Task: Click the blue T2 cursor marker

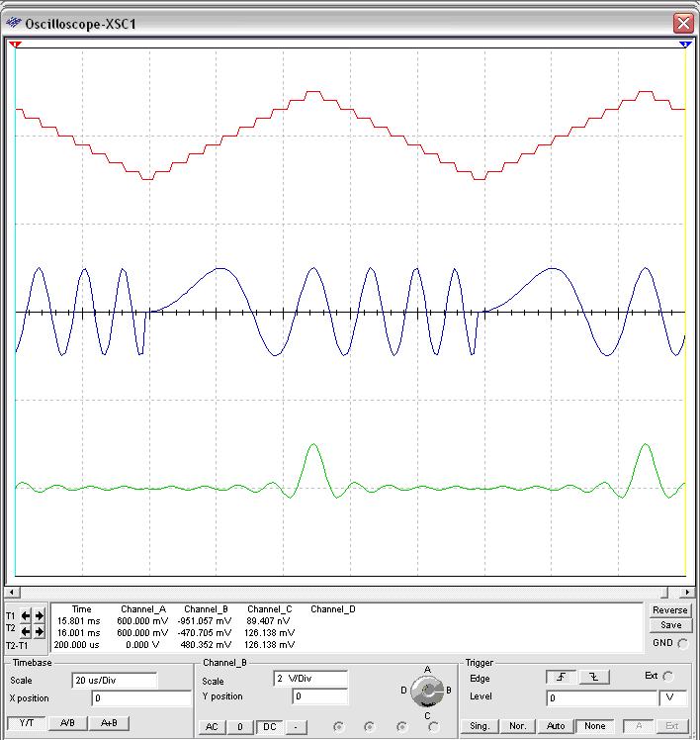Action: (x=685, y=46)
